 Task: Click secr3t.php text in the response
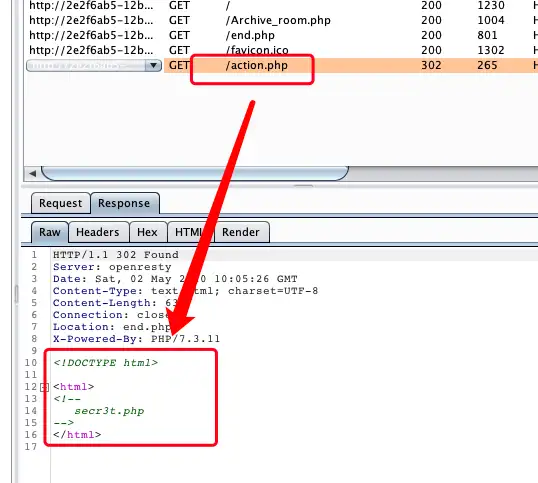[x=109, y=411]
